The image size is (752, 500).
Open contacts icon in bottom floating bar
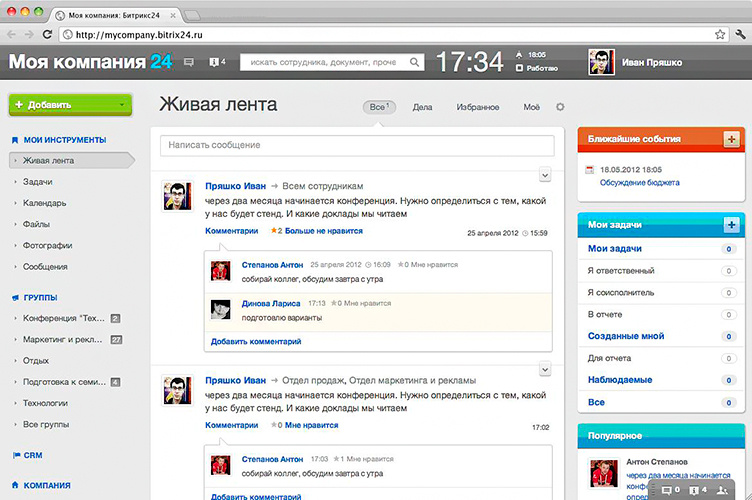[722, 490]
